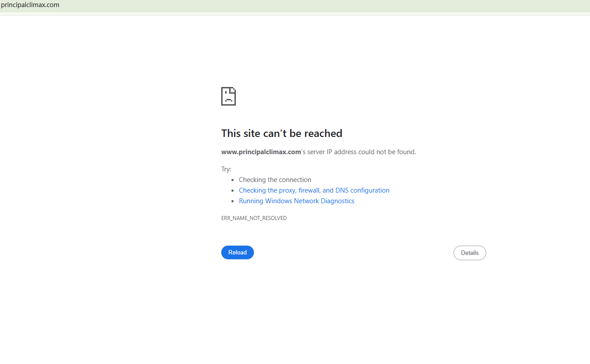Click the ERR_NAME_NOT_RESOLVED error code
Viewport: 590px width, 364px height.
254,218
